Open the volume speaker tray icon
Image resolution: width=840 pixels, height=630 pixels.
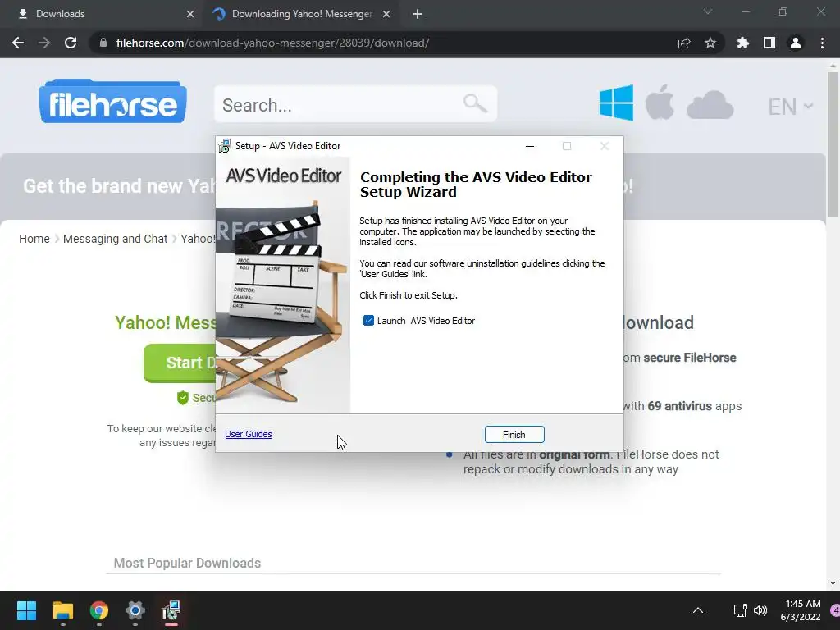pos(760,610)
